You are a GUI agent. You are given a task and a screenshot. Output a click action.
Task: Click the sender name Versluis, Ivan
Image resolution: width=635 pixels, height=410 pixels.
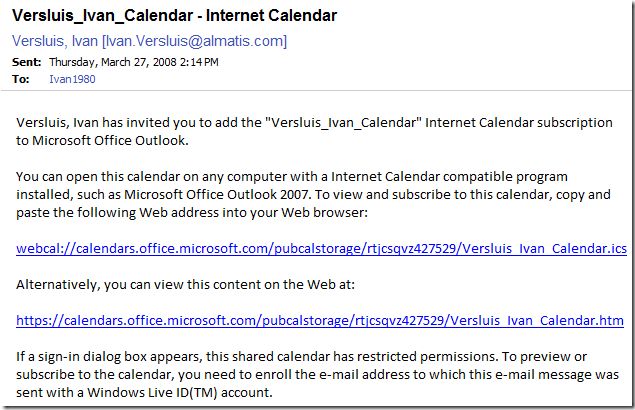point(55,41)
